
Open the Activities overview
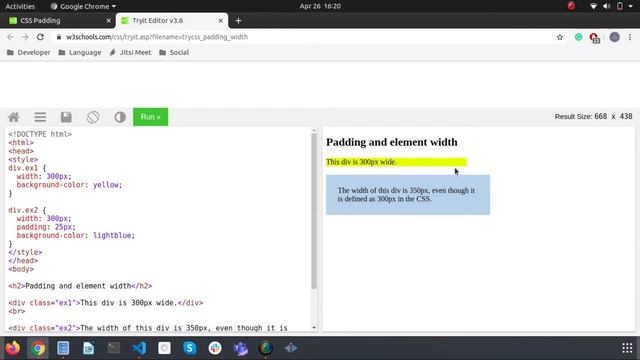click(x=20, y=6)
